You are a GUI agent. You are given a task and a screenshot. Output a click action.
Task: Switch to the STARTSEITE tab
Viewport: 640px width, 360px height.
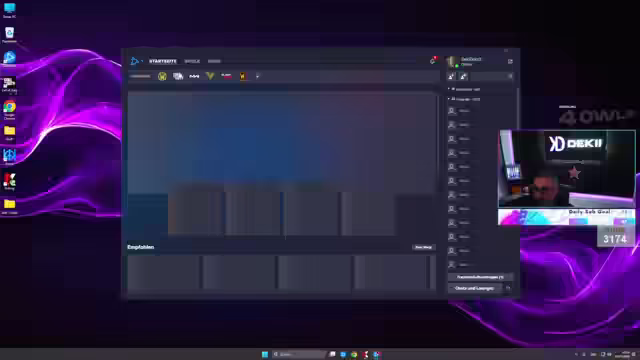163,61
